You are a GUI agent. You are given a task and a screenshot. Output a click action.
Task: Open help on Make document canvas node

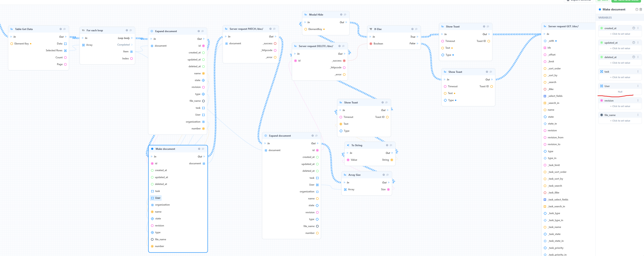click(x=199, y=149)
